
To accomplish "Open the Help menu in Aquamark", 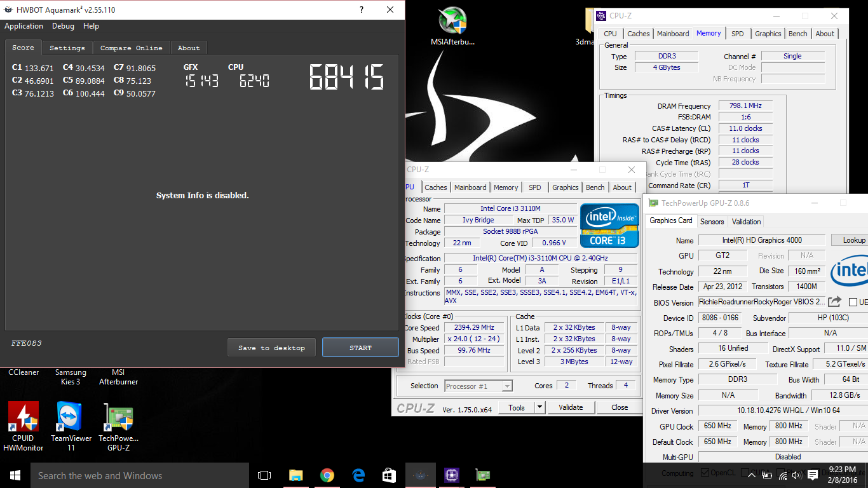I will click(91, 26).
